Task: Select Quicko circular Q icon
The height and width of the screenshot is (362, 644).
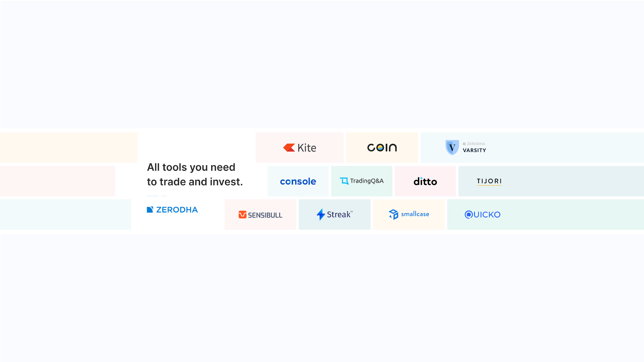Action: 468,214
